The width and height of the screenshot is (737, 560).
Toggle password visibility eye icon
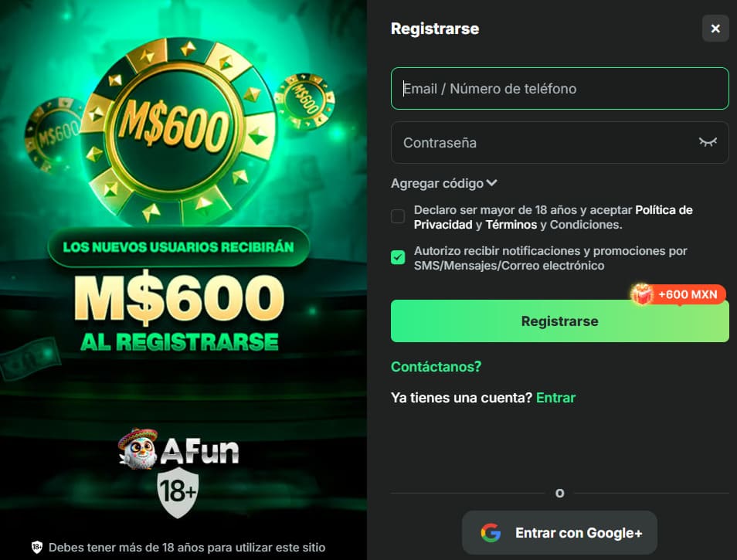pyautogui.click(x=708, y=142)
